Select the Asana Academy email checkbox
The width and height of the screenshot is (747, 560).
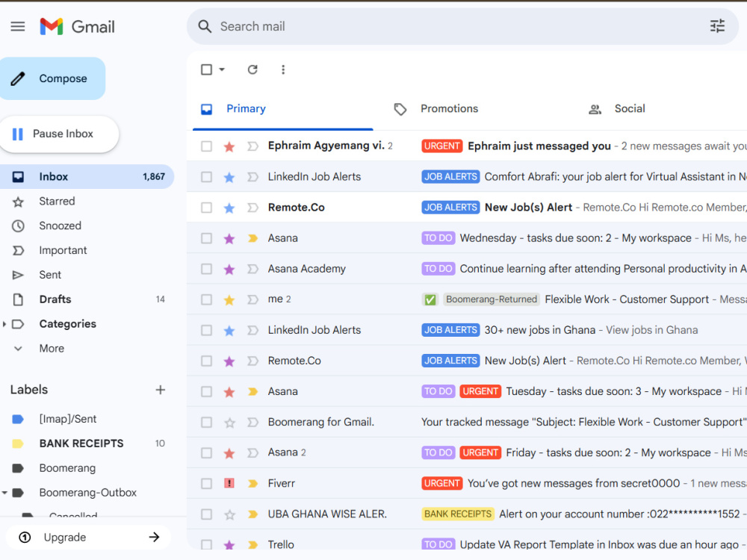click(x=206, y=269)
